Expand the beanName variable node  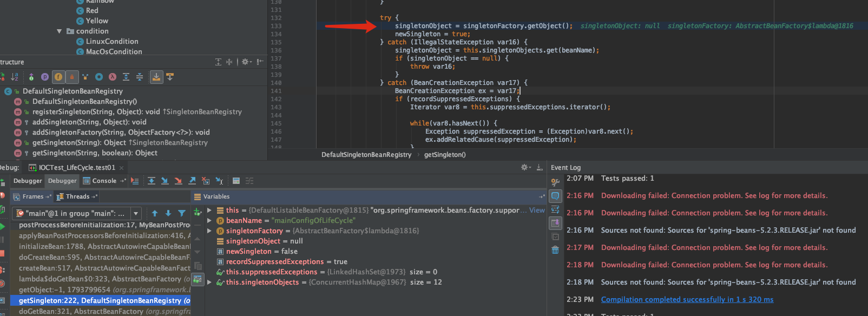pyautogui.click(x=209, y=221)
